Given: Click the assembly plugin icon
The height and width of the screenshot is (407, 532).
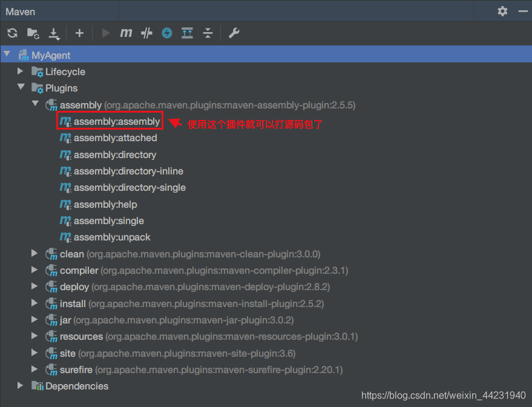Looking at the screenshot, I should [51, 105].
